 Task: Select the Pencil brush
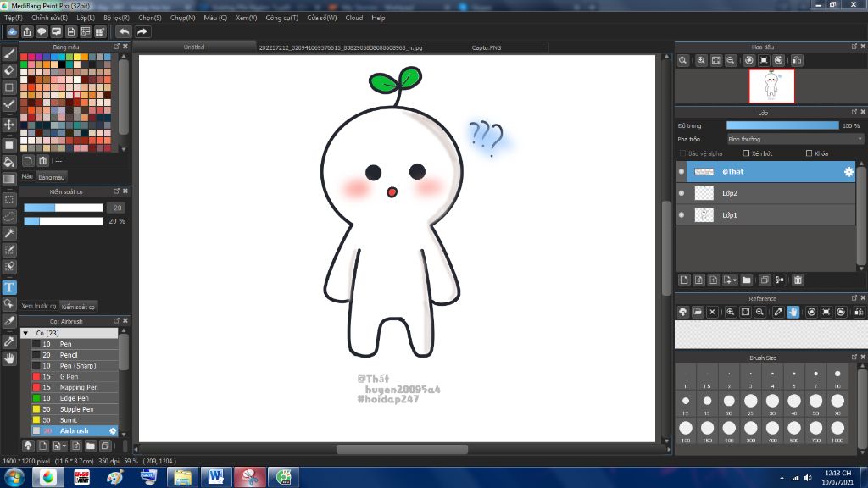click(x=75, y=355)
